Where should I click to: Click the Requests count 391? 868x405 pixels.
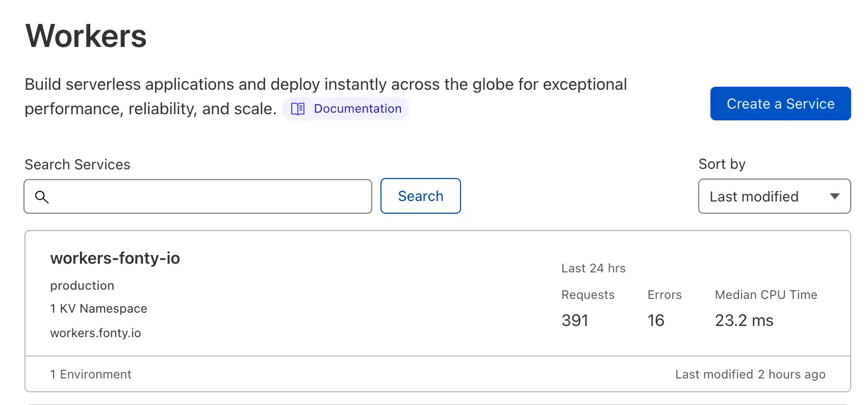click(x=575, y=320)
